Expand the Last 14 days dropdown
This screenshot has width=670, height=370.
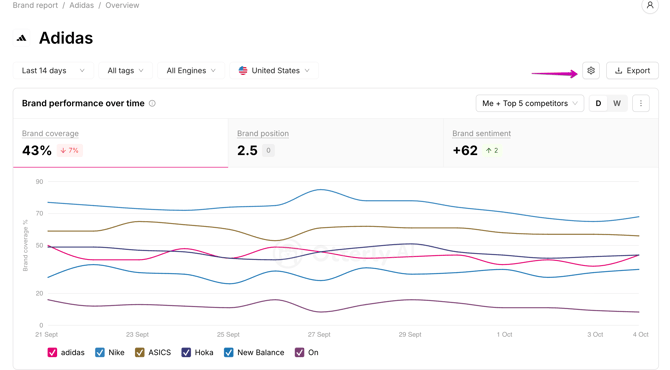[x=53, y=70]
